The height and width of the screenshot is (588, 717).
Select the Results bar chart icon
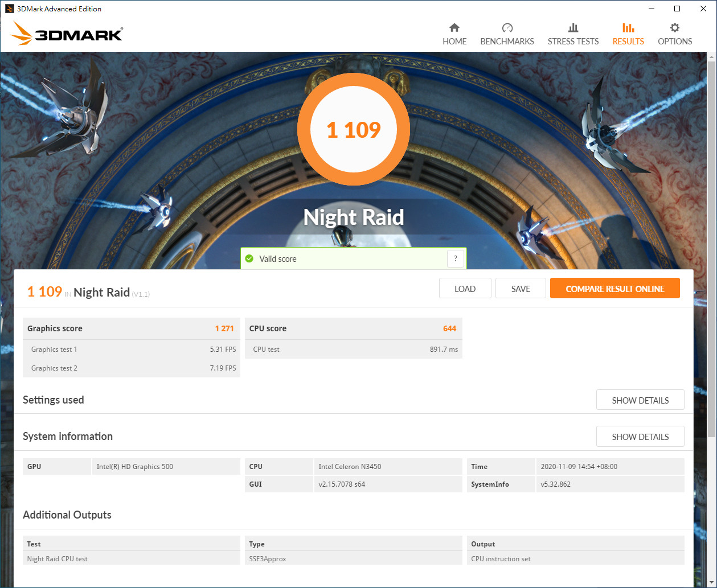(628, 28)
